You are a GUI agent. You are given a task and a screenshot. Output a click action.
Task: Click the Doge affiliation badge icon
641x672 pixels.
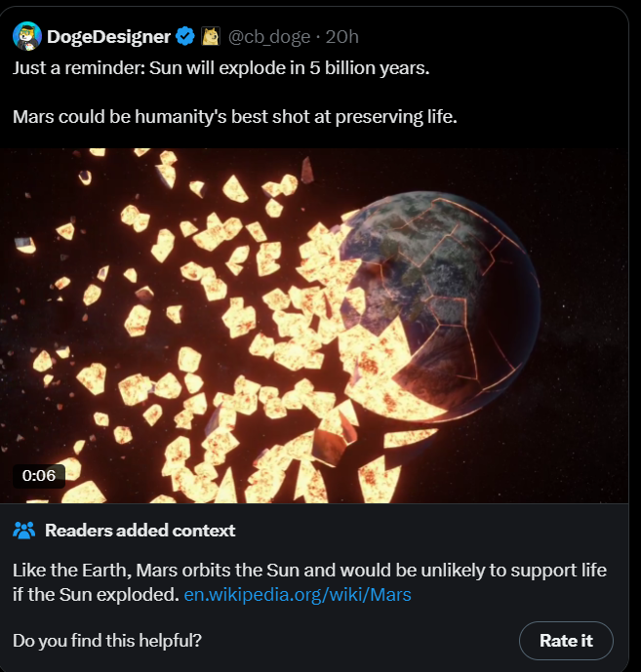click(211, 37)
